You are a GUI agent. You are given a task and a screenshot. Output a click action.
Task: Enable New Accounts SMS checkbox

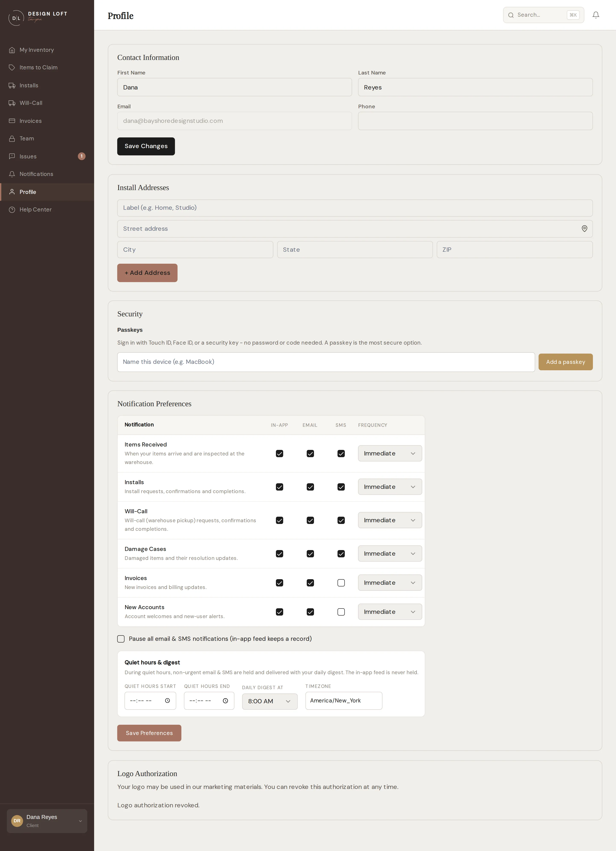(x=341, y=612)
